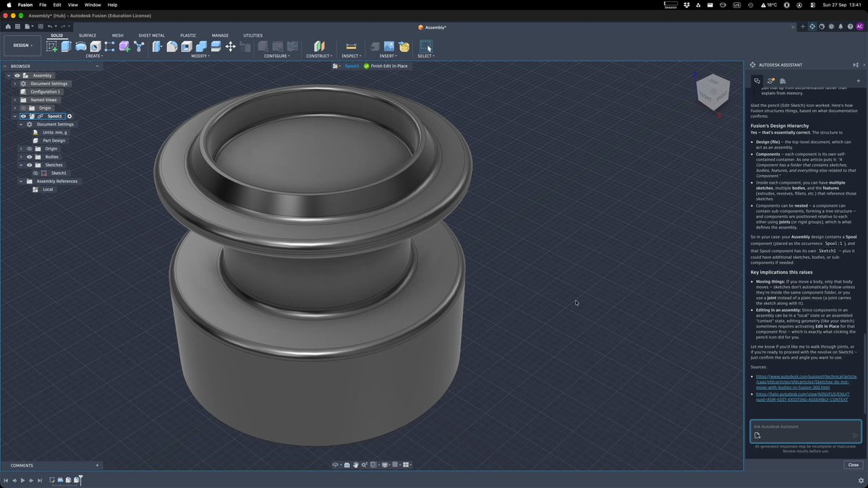Screen dimensions: 868x488
Task: Open timeline settings gear
Action: 861,480
